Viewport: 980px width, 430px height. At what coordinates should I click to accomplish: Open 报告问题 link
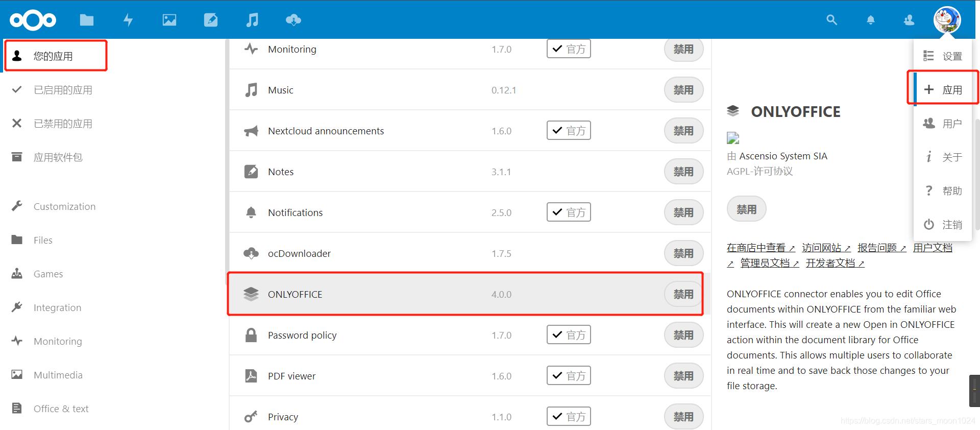tap(881, 248)
